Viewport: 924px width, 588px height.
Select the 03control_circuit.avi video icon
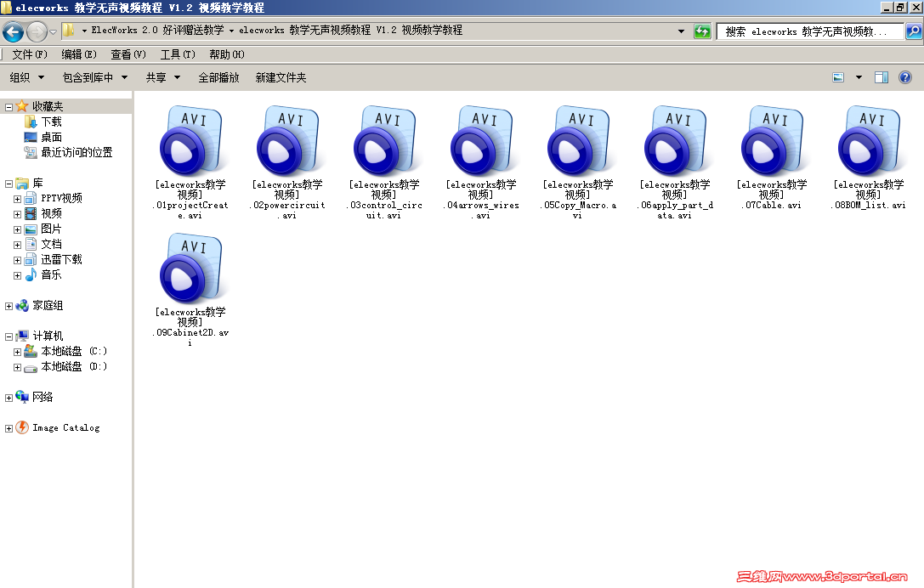384,141
